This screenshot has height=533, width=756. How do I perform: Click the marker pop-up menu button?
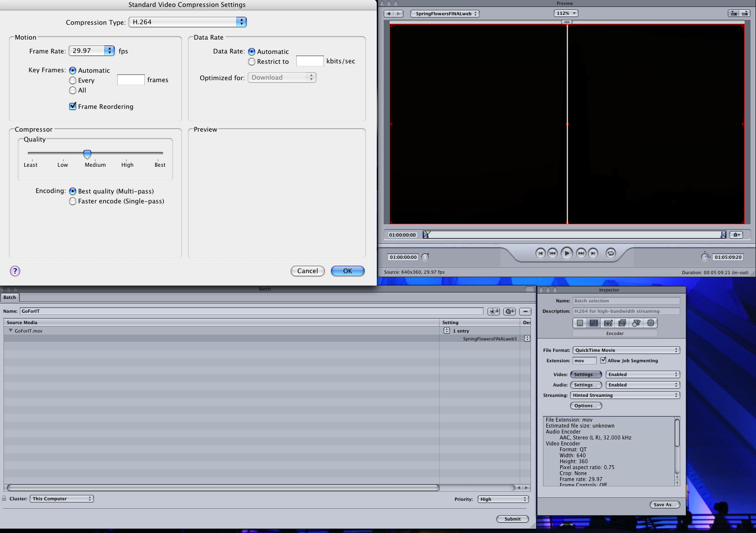coord(737,235)
